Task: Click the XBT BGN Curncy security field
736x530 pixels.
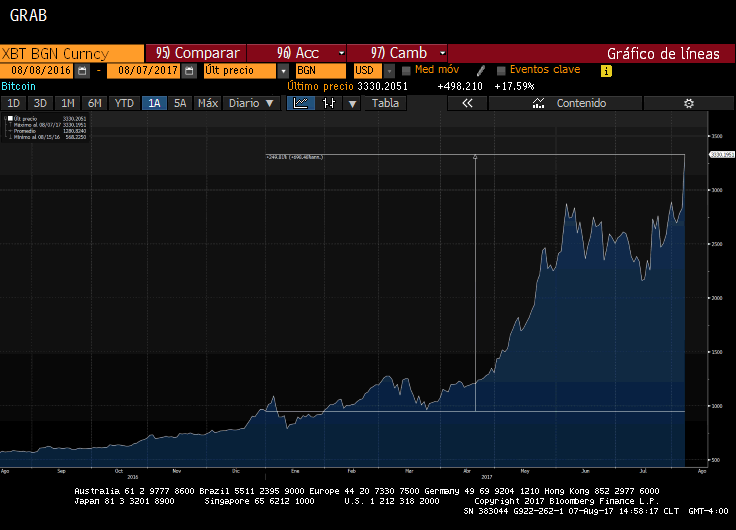Action: (x=71, y=53)
